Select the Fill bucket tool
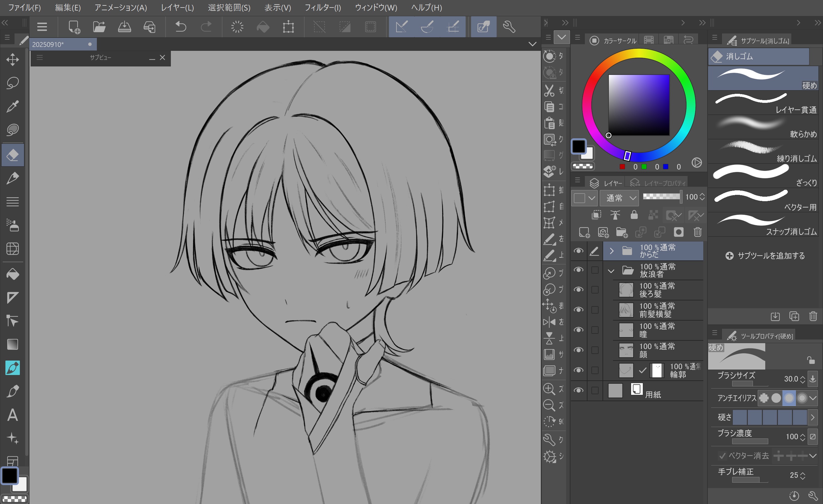Image resolution: width=823 pixels, height=504 pixels. [x=12, y=274]
